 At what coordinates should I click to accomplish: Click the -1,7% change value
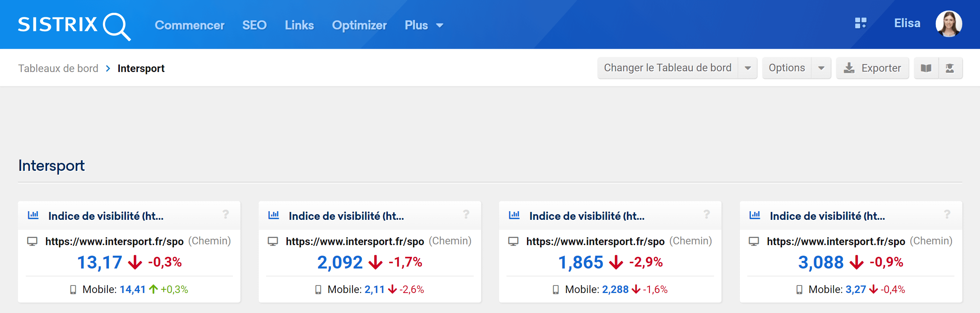pyautogui.click(x=405, y=262)
